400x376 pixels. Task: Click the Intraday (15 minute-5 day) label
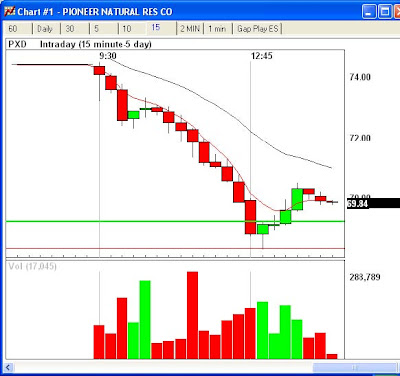[x=96, y=44]
